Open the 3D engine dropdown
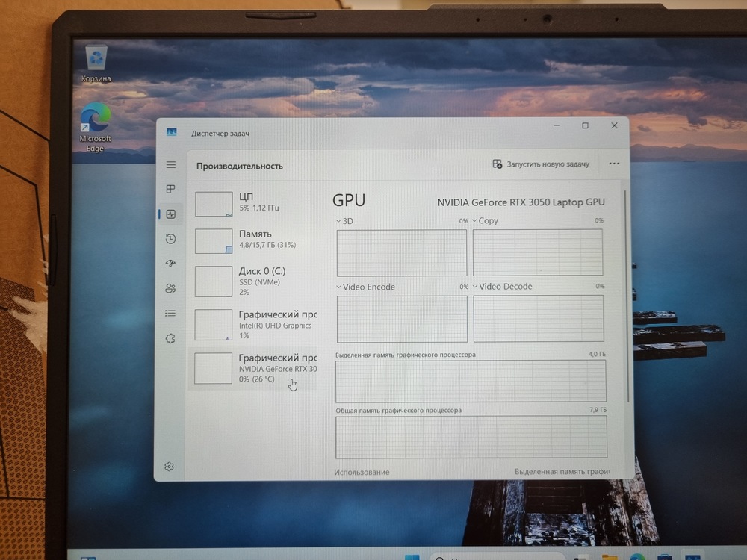The width and height of the screenshot is (747, 560). (344, 221)
